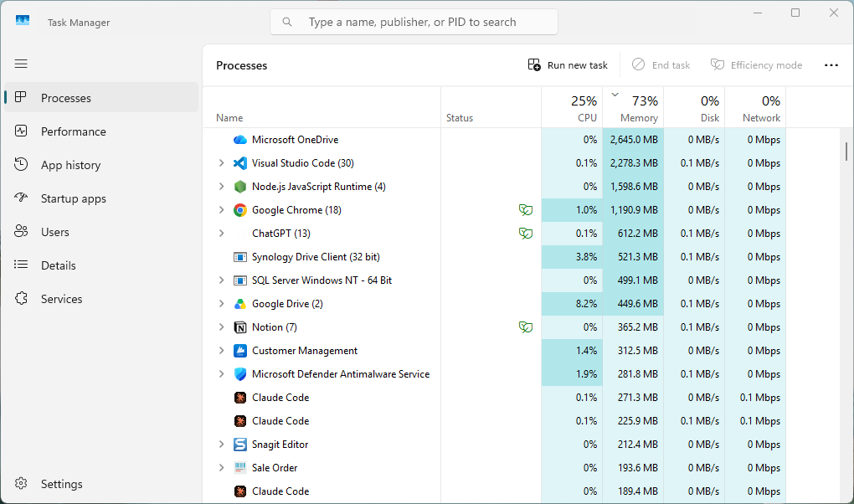854x504 pixels.
Task: Expand the ChatGPT process group
Action: [x=221, y=234]
